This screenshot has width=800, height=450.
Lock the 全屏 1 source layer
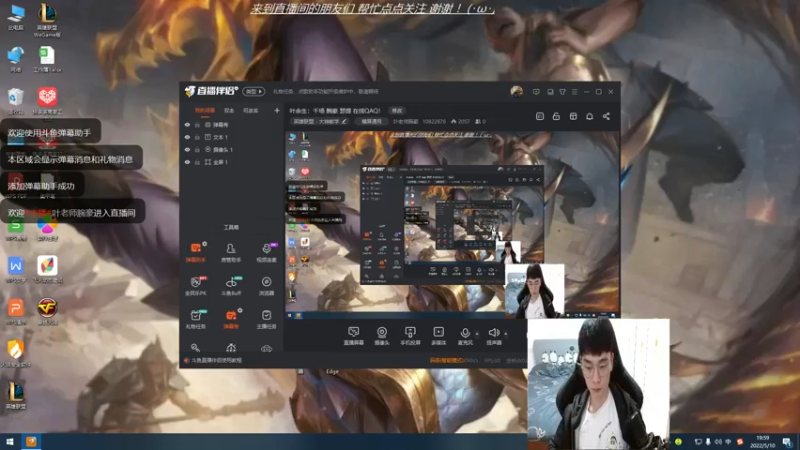(197, 162)
